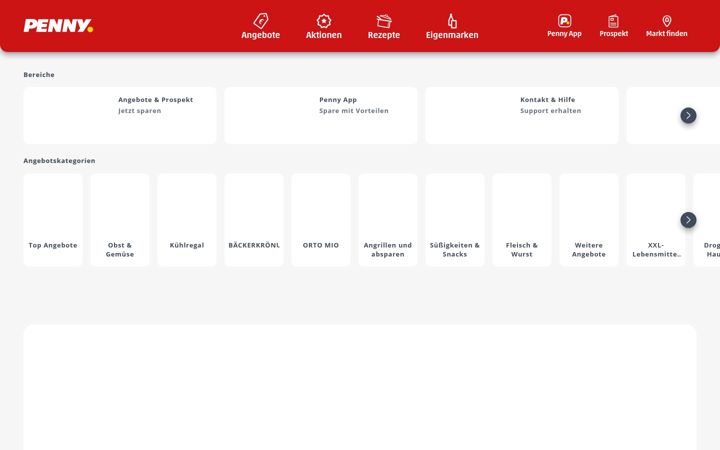Viewport: 720px width, 450px height.
Task: Choose the Weitere Angebote category
Action: tap(589, 220)
